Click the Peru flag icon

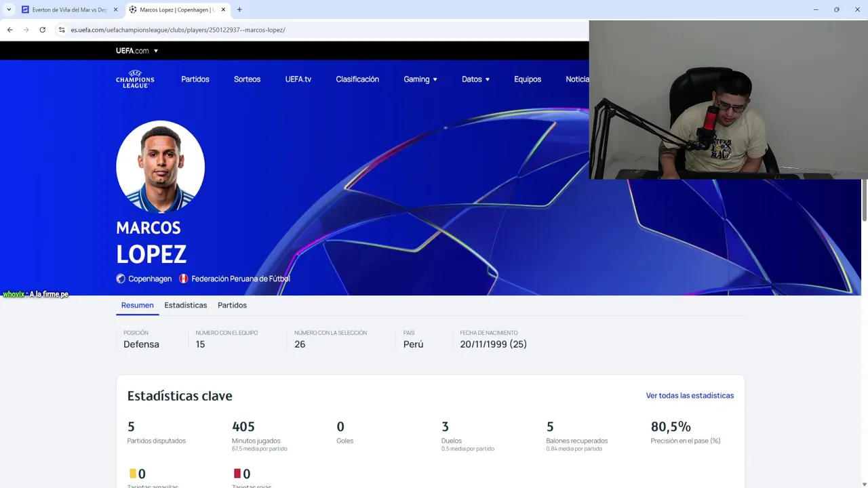tap(184, 279)
